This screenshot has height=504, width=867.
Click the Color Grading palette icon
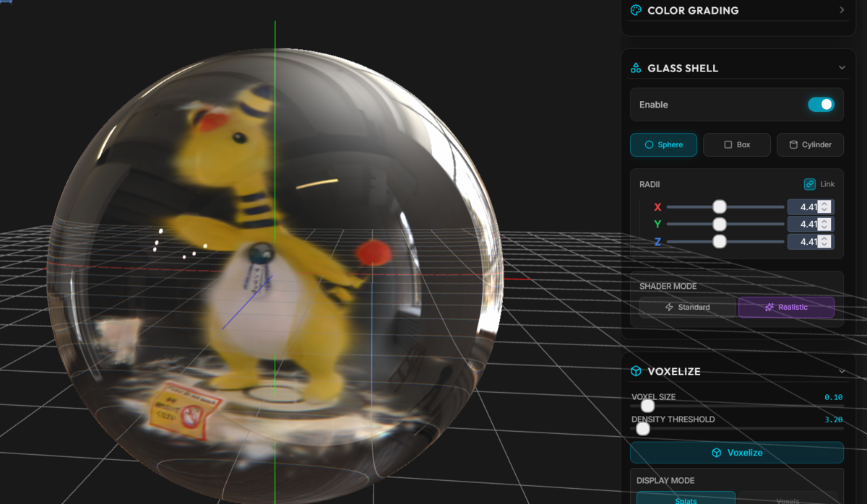[x=636, y=10]
